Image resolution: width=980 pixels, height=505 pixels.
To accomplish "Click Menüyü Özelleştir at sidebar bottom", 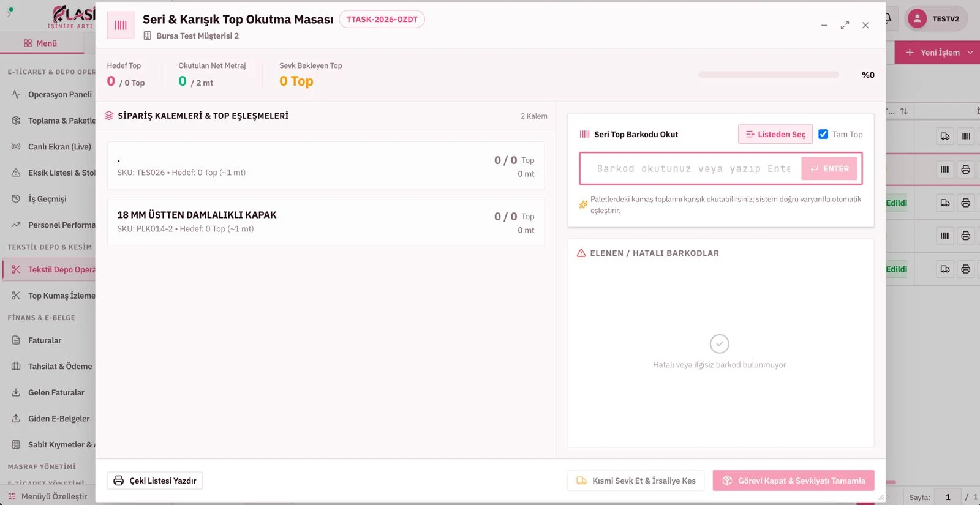I will (x=48, y=496).
